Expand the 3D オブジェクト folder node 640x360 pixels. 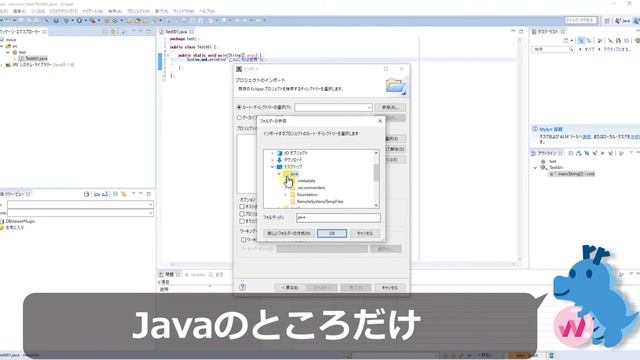[x=272, y=153]
